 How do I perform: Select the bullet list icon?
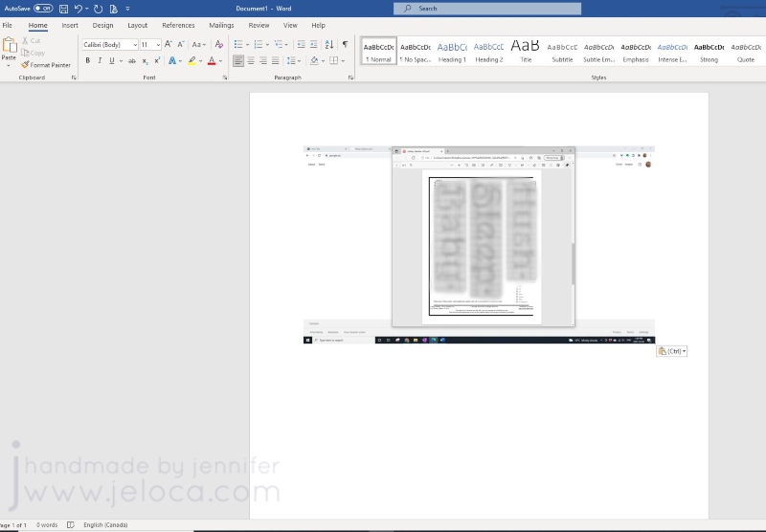pos(237,44)
